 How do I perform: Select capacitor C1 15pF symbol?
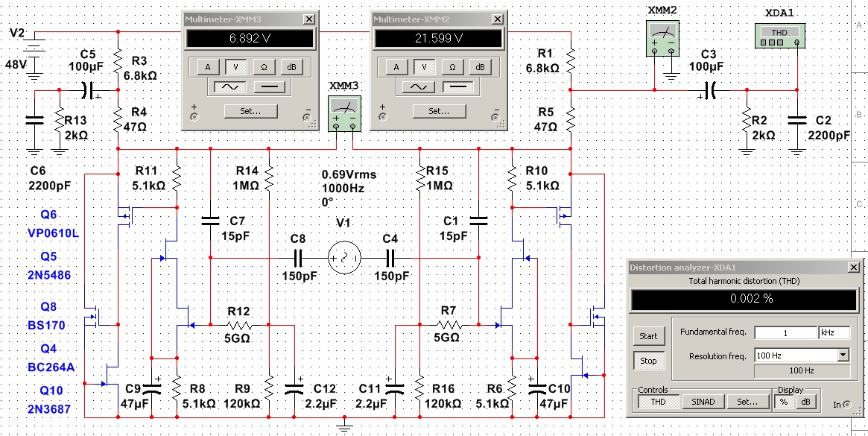479,221
